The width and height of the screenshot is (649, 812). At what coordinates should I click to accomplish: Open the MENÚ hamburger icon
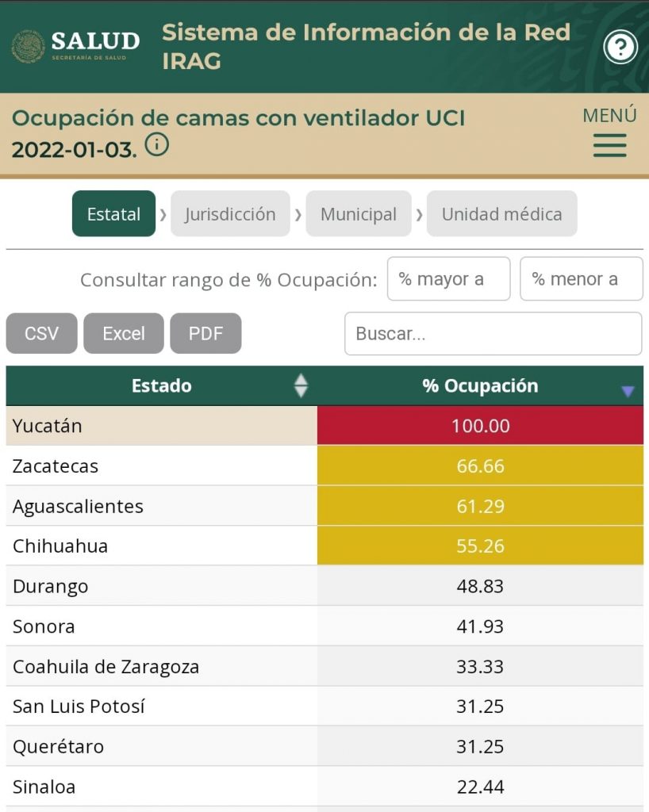point(609,146)
